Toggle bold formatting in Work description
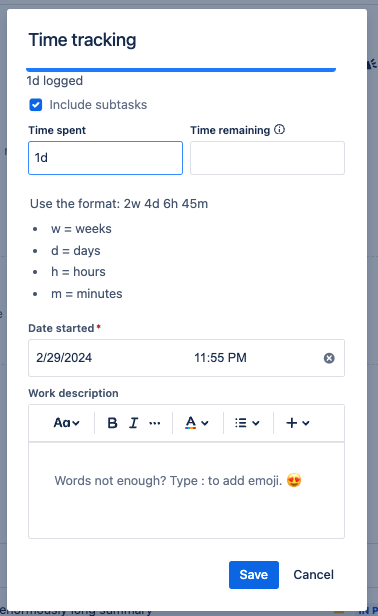The height and width of the screenshot is (616, 378). 112,423
